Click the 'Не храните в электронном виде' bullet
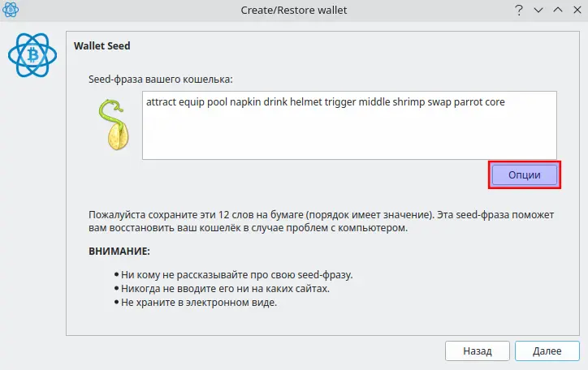This screenshot has width=588, height=370. point(196,302)
